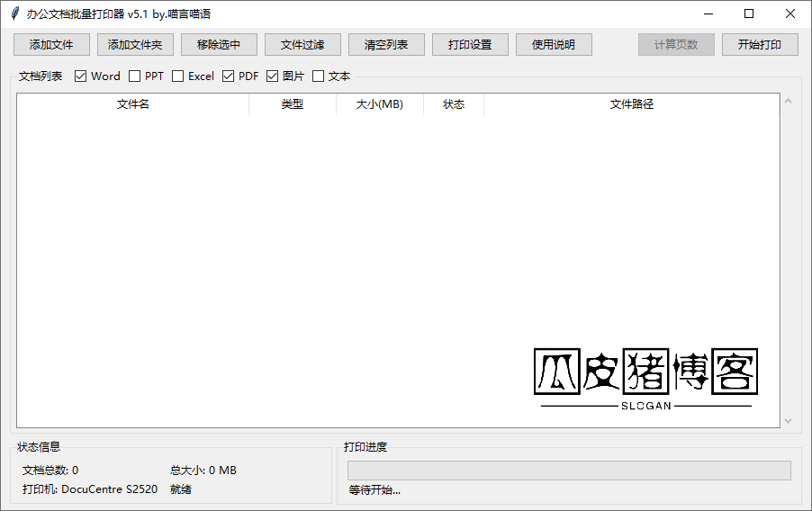Screen dimensions: 812x511
Task: Enable the 文本 text checkbox
Action: [x=319, y=76]
